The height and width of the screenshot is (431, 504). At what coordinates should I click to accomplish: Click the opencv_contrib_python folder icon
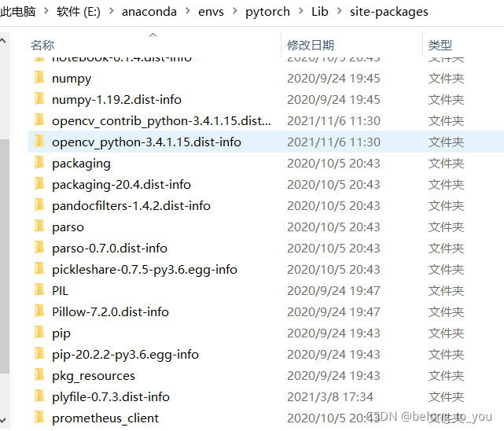click(39, 120)
